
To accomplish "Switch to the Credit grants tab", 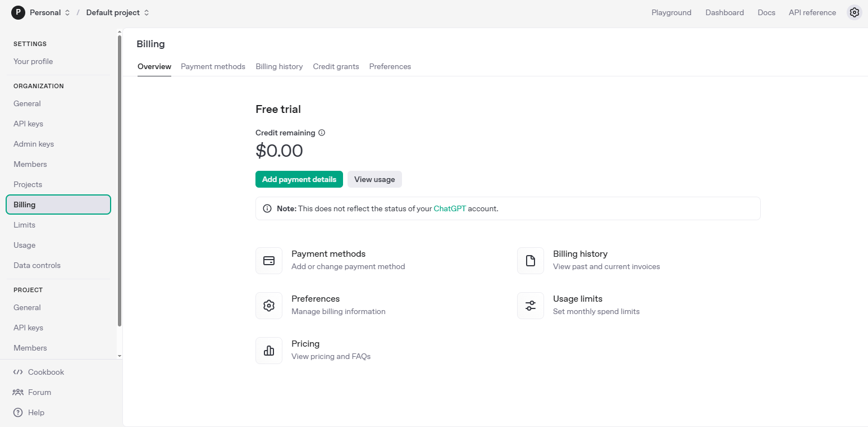I will point(336,66).
